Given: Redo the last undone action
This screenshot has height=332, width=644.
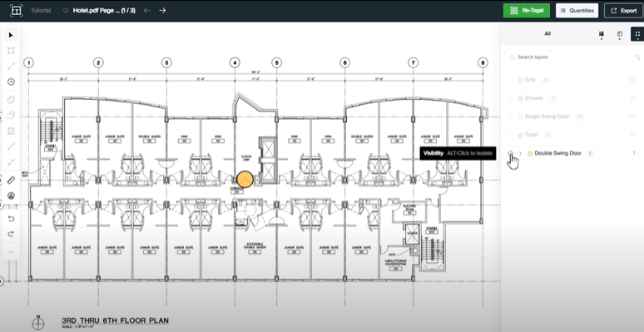Looking at the screenshot, I should pyautogui.click(x=11, y=234).
